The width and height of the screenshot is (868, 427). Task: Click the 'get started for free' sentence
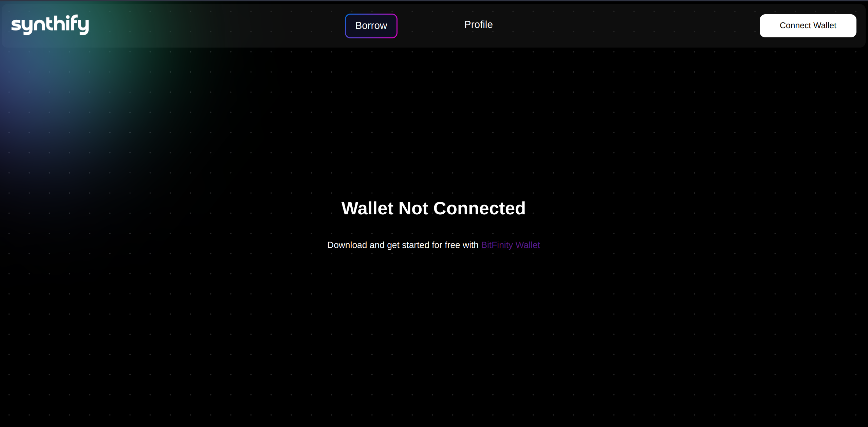pos(424,245)
